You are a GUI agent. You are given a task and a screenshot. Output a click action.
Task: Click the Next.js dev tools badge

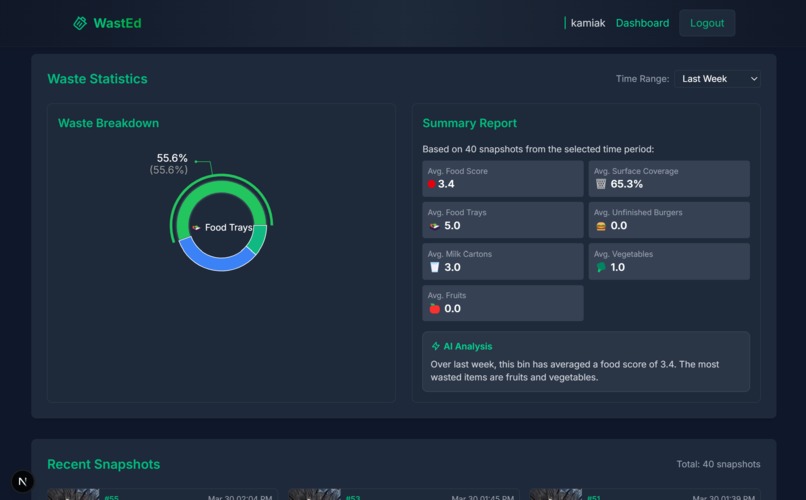pyautogui.click(x=23, y=482)
